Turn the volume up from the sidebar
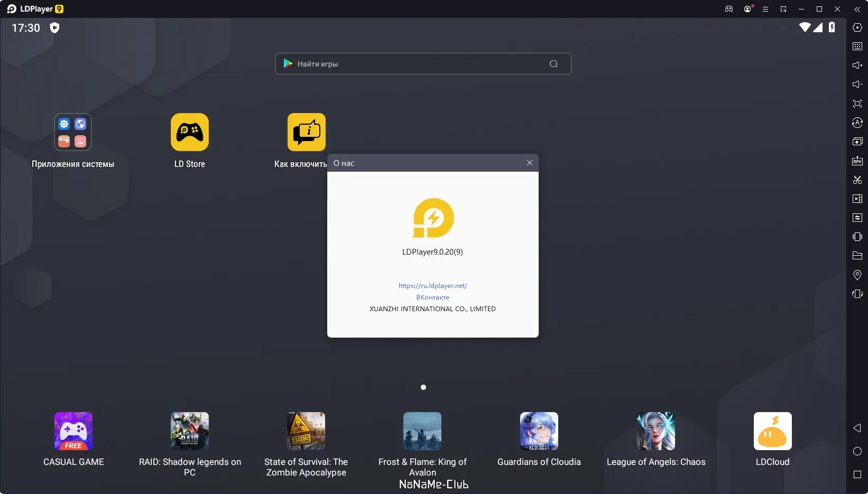The height and width of the screenshot is (494, 868). click(857, 66)
